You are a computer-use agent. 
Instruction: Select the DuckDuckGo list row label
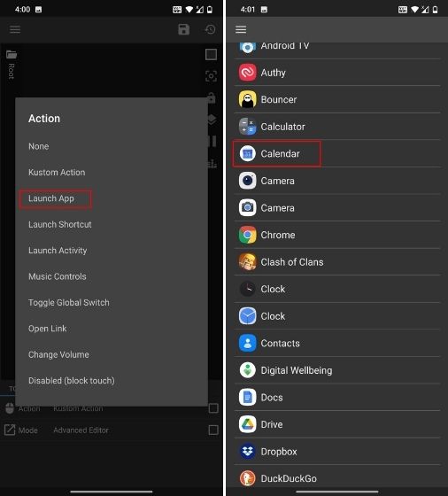pyautogui.click(x=289, y=478)
